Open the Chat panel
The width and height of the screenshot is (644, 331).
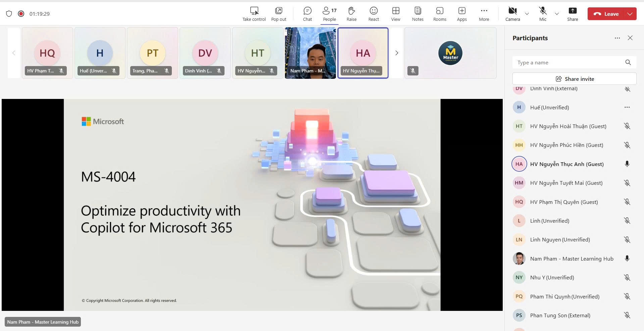tap(307, 14)
